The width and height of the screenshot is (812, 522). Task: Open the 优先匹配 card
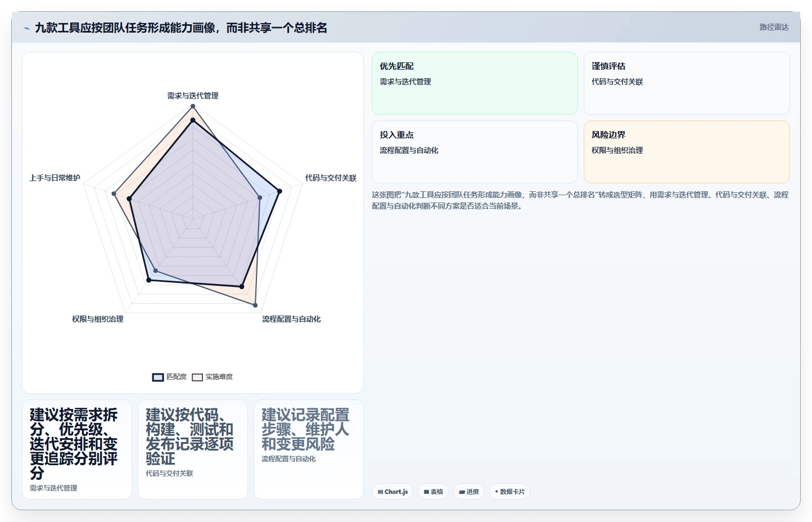(475, 83)
